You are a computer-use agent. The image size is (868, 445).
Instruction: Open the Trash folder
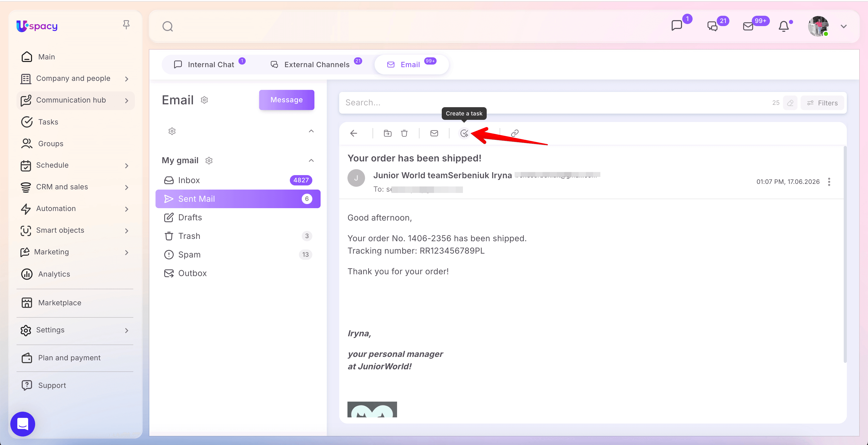click(238, 236)
